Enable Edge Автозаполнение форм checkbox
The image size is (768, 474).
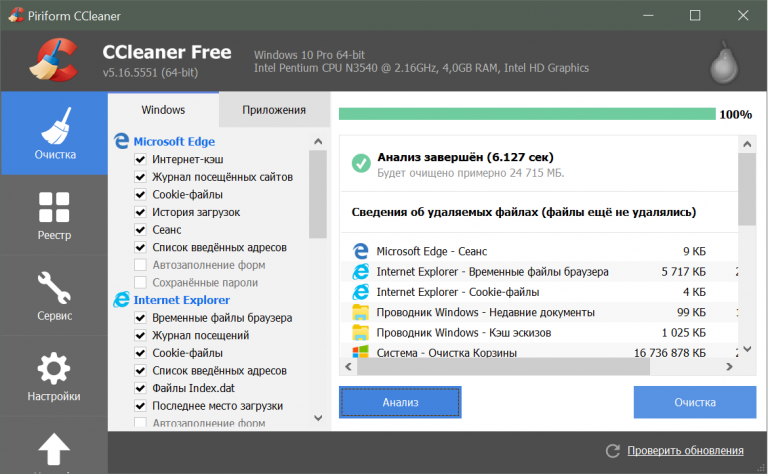coord(140,265)
